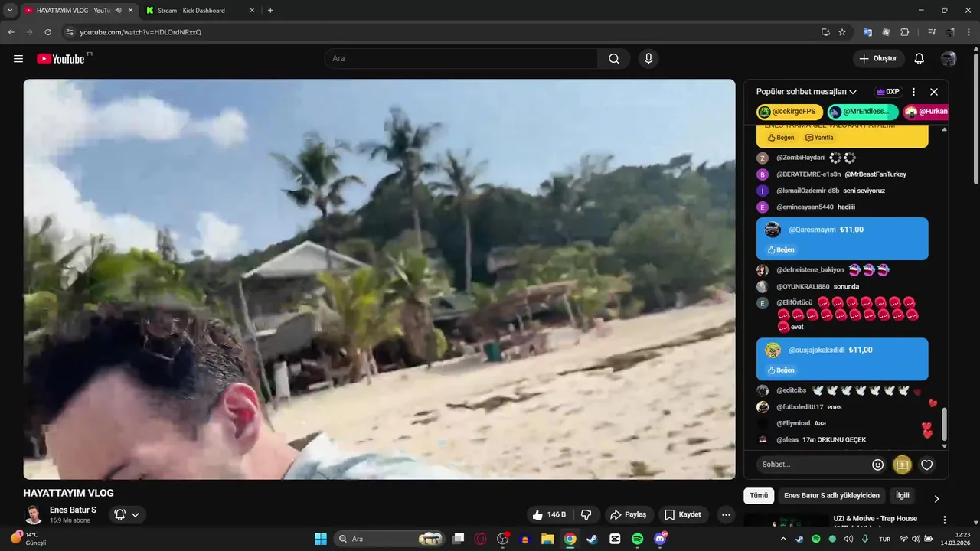Screen dimensions: 980x551
Task: Open Chrome extensions puzzle menu
Action: [905, 32]
